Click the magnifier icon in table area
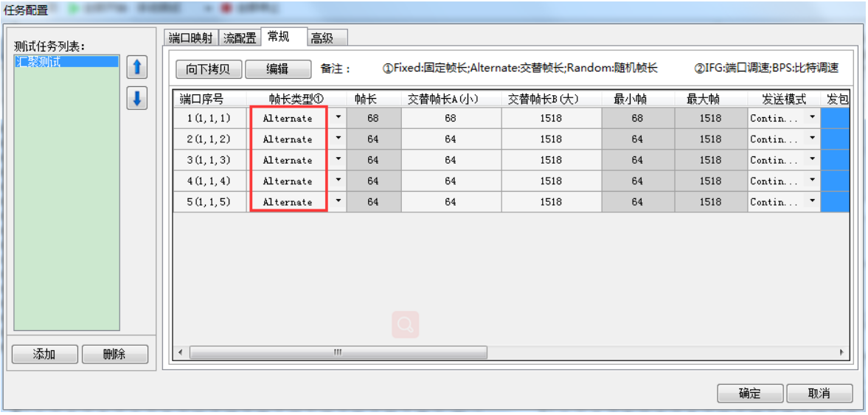 click(x=405, y=324)
